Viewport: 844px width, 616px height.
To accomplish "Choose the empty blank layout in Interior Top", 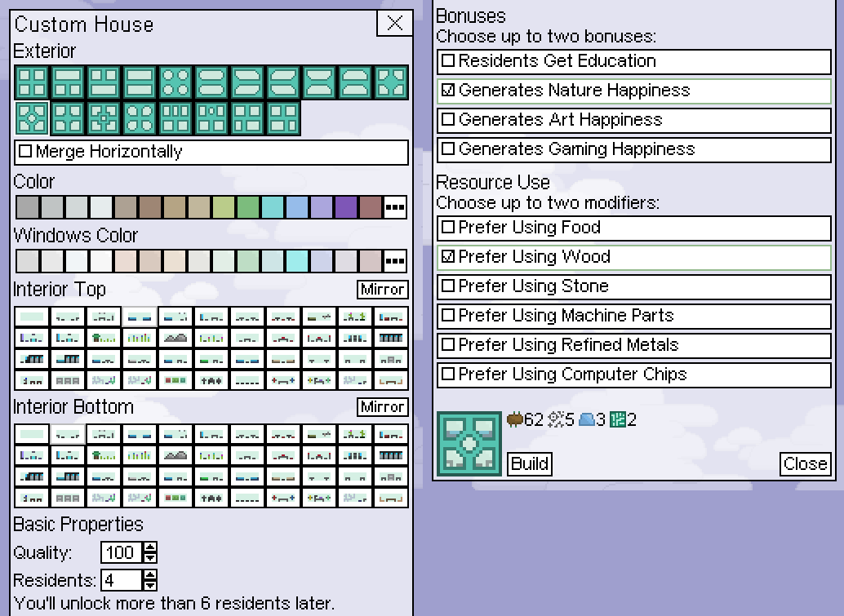I will click(x=33, y=317).
